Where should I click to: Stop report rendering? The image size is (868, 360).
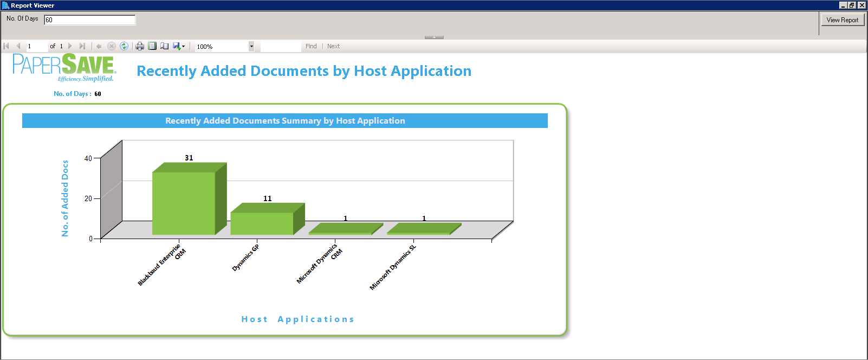click(112, 46)
